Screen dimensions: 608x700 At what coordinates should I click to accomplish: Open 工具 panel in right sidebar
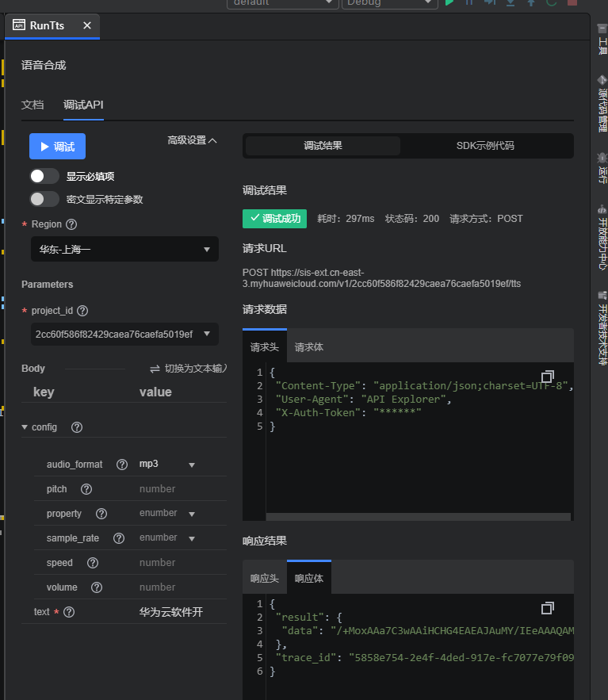602,39
